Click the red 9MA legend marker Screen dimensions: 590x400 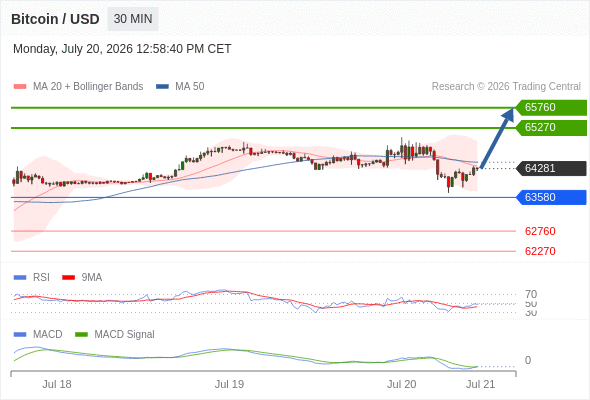click(x=68, y=278)
